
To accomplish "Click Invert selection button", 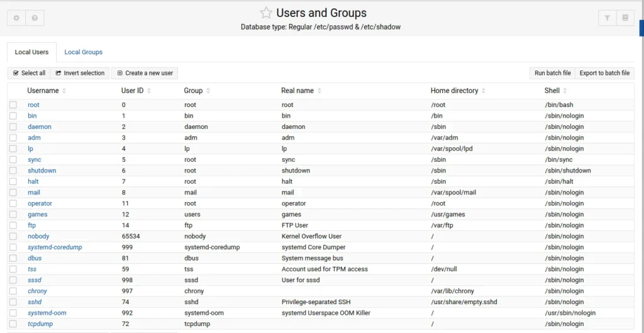I will click(80, 73).
